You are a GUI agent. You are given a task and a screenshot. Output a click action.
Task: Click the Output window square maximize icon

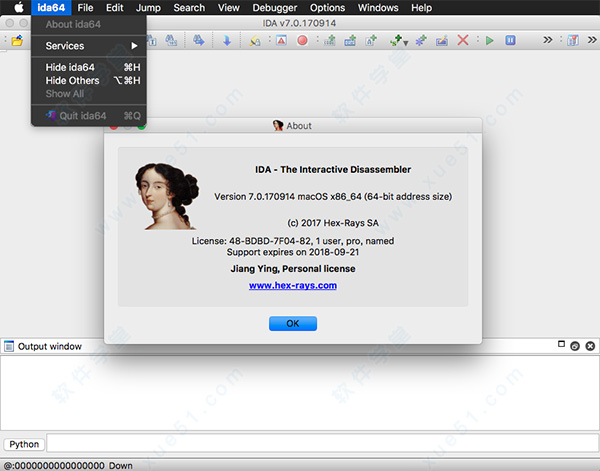561,344
